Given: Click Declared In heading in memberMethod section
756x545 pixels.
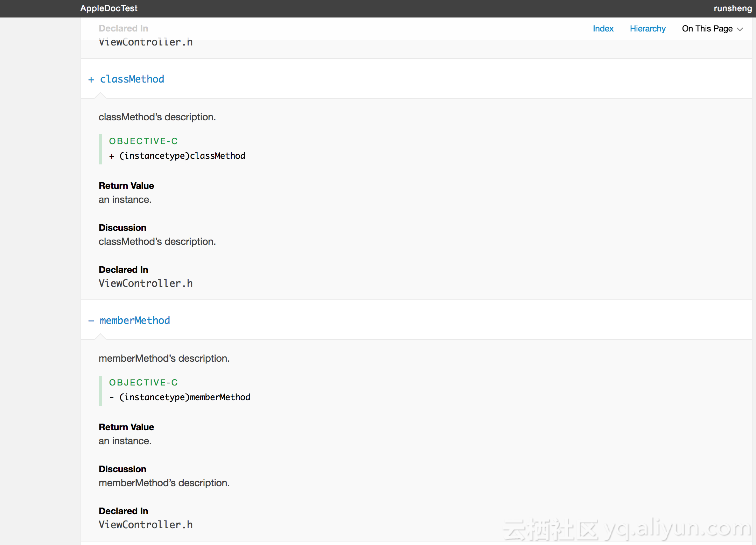Looking at the screenshot, I should [124, 511].
